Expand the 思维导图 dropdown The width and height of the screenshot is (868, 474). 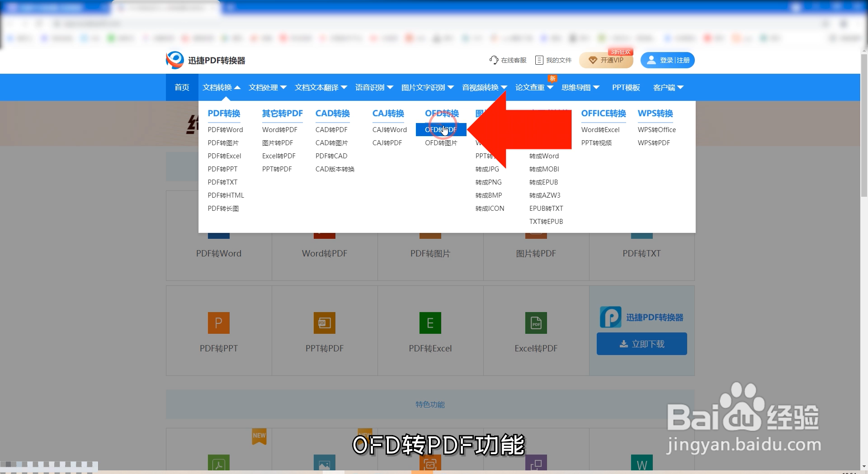(580, 87)
